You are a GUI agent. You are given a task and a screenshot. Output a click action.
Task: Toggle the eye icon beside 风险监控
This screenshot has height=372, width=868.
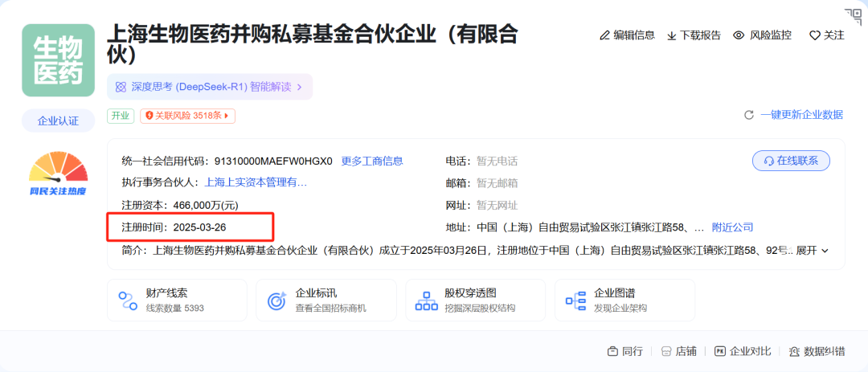(x=739, y=35)
